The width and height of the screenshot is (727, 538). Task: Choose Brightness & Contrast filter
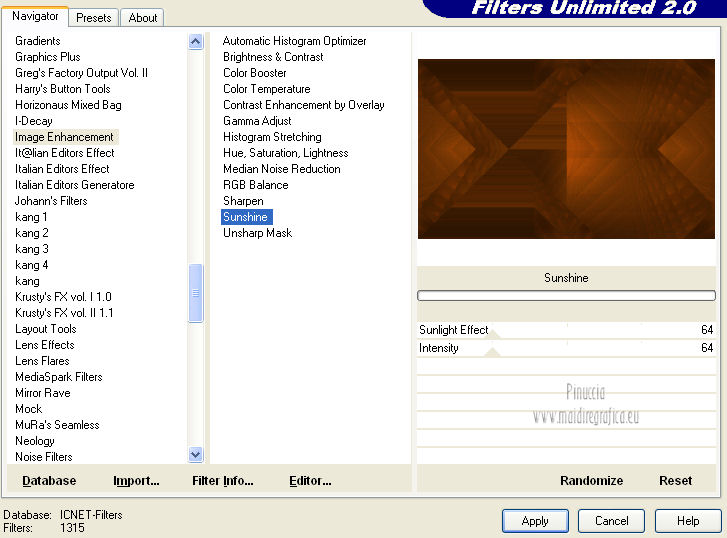(273, 57)
